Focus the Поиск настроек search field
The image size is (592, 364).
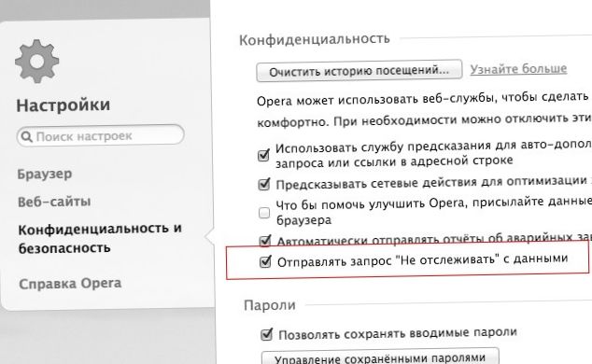[101, 135]
